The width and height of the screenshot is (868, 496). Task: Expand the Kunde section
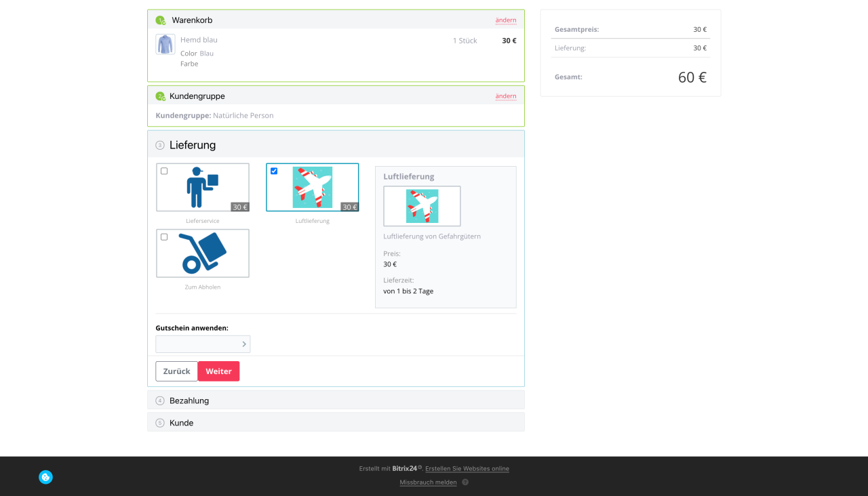[x=336, y=422]
